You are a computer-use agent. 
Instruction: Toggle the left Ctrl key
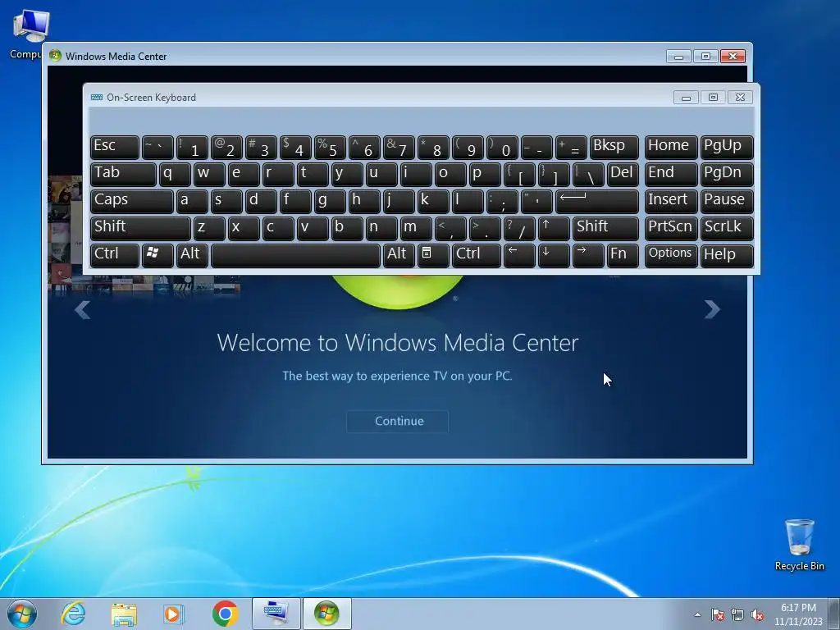(x=115, y=255)
